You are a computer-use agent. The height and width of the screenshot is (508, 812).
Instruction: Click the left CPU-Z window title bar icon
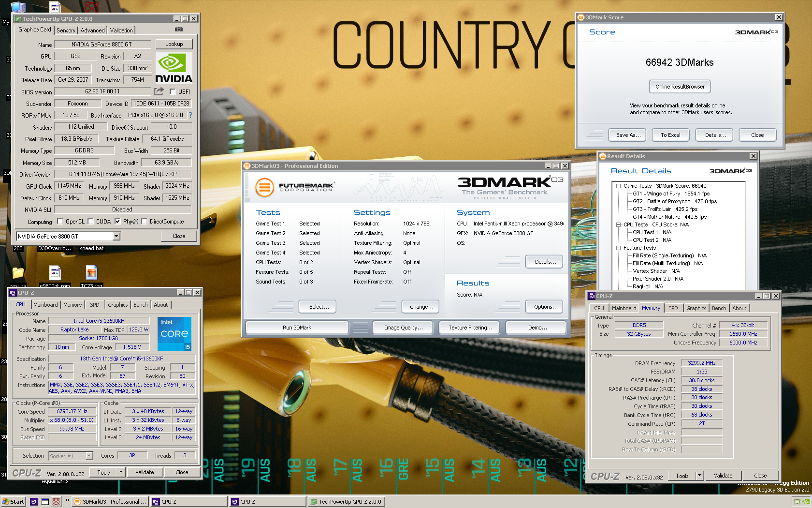pyautogui.click(x=13, y=293)
